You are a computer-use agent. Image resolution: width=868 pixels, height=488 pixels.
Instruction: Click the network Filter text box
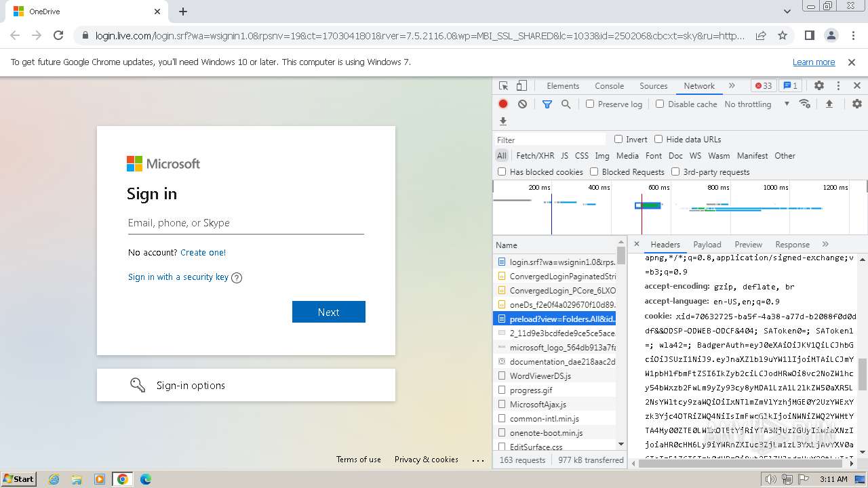[x=551, y=140]
